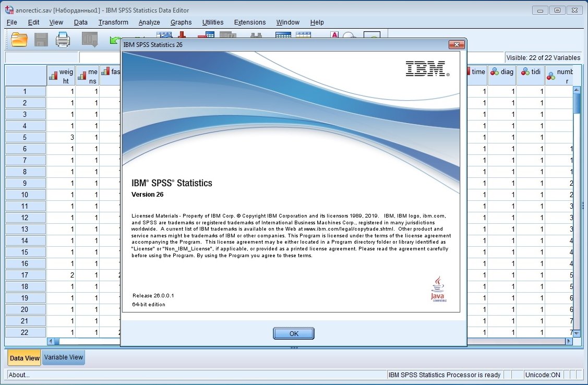Screen dimensions: 588x385
Task: Switch to the Variable View tab
Action: (63, 358)
